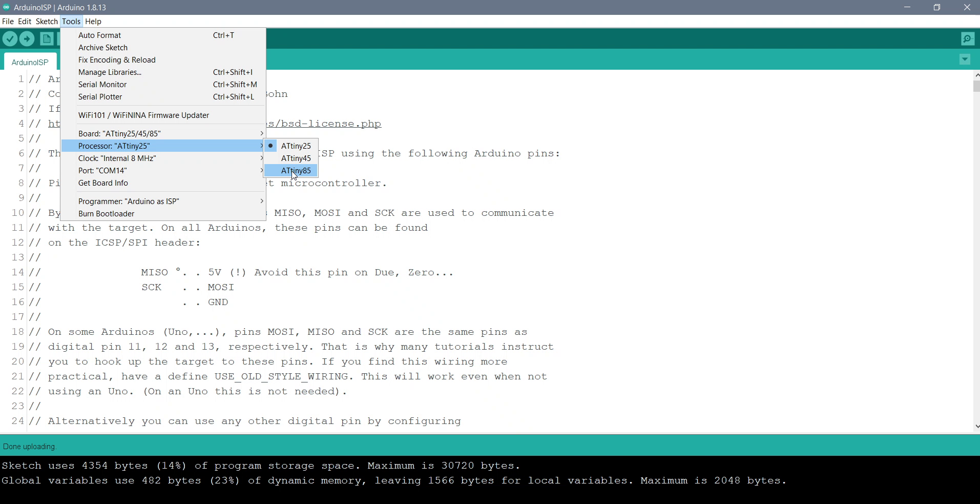Open Manage Libraries...
This screenshot has width=980, height=504.
163,72
